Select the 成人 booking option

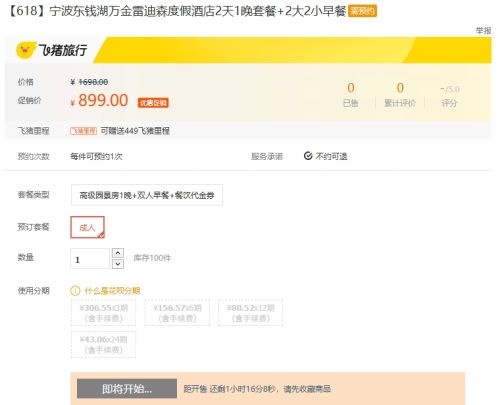coord(87,227)
